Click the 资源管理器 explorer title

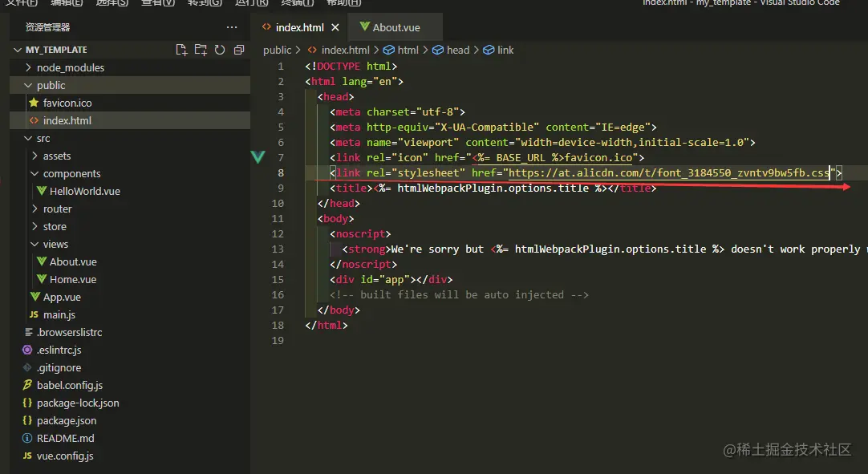point(47,27)
